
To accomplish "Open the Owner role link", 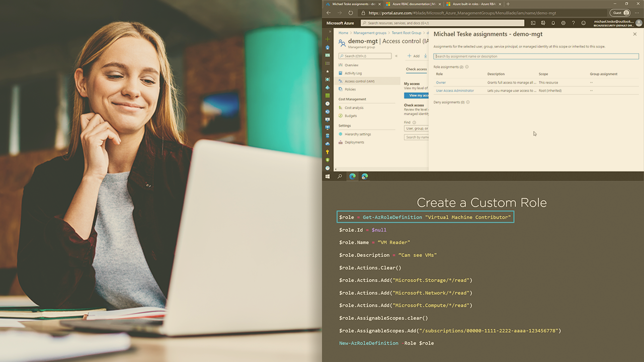I will click(441, 82).
